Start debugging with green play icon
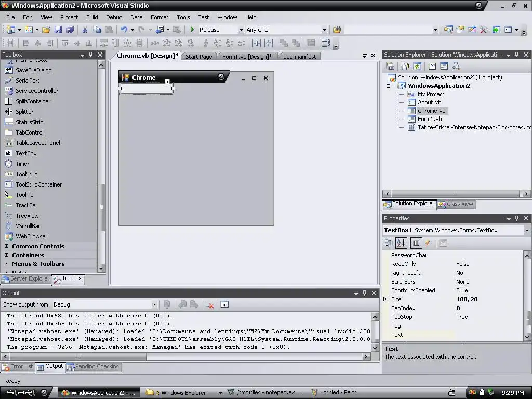This screenshot has width=532, height=399. [x=192, y=30]
